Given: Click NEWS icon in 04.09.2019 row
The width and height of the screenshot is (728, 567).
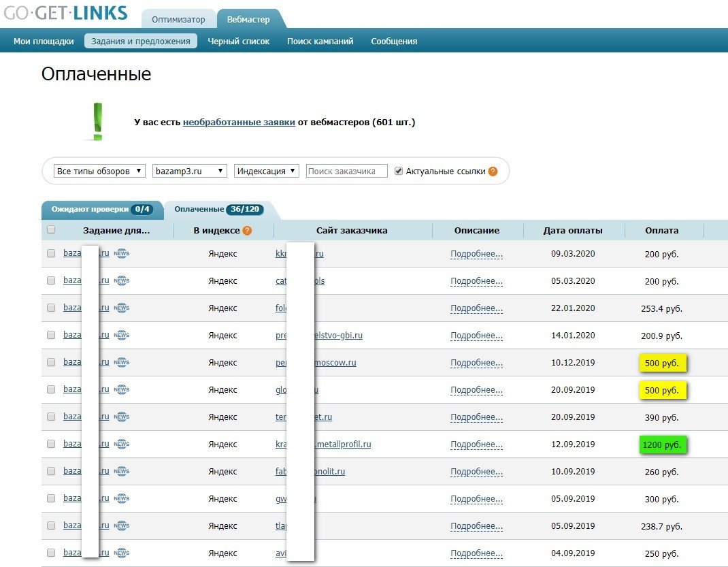Looking at the screenshot, I should point(122,553).
